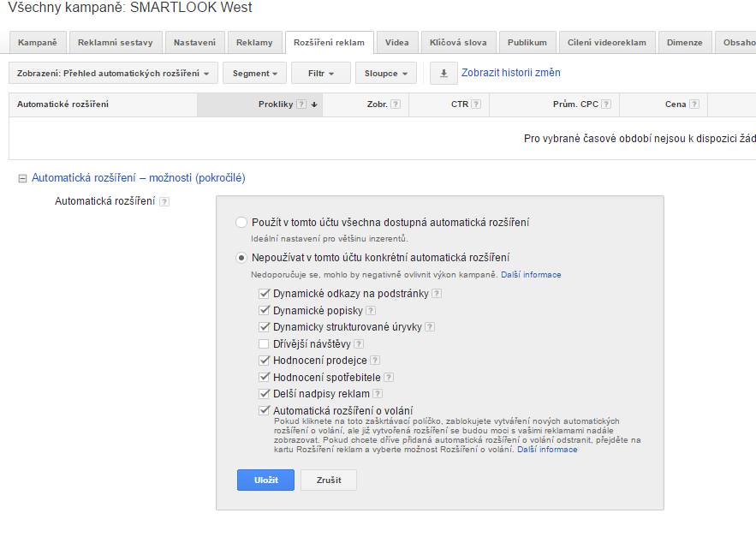Screen dimensions: 756x543
Task: Open the Filtr dropdown
Action: click(x=320, y=74)
